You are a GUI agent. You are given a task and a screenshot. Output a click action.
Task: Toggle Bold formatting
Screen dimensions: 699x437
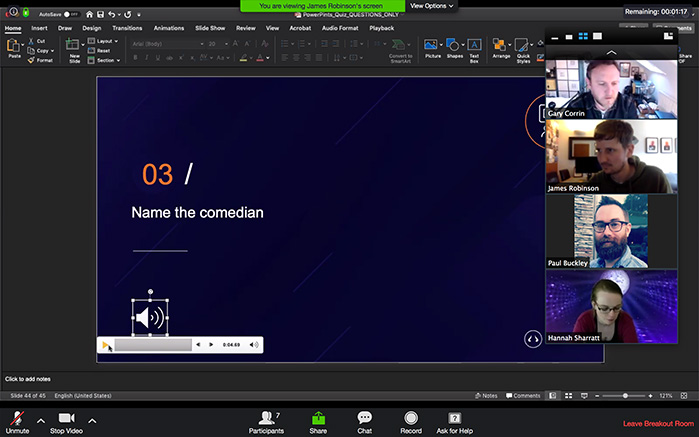click(x=136, y=58)
